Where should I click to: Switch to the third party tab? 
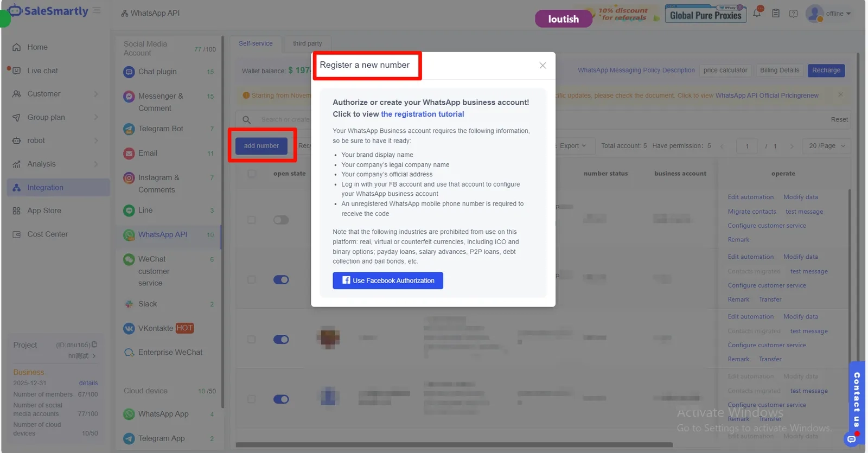click(308, 43)
